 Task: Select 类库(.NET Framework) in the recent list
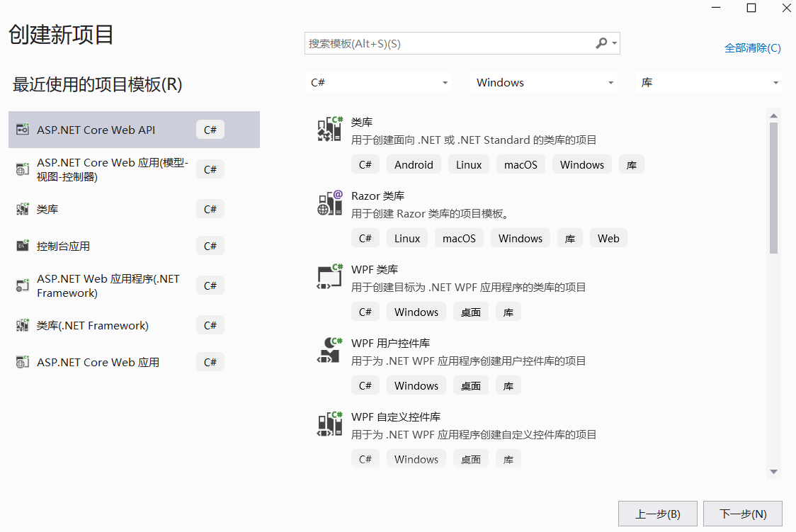coord(134,325)
